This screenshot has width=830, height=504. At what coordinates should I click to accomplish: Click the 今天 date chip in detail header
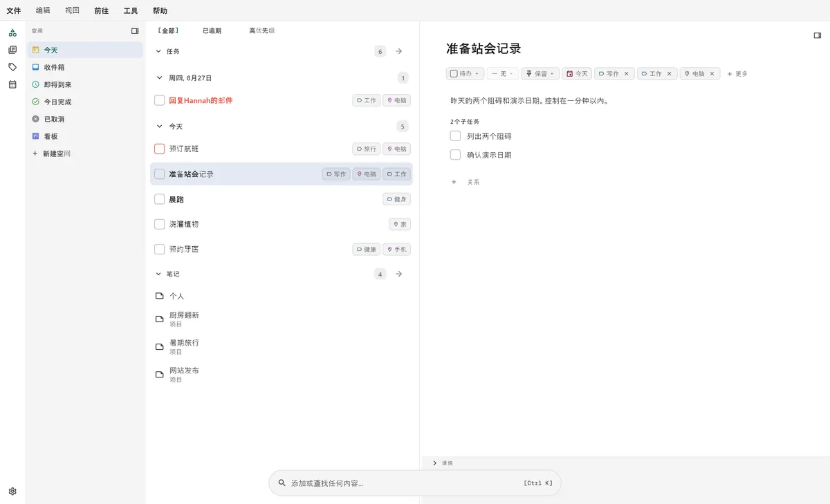[x=577, y=73]
